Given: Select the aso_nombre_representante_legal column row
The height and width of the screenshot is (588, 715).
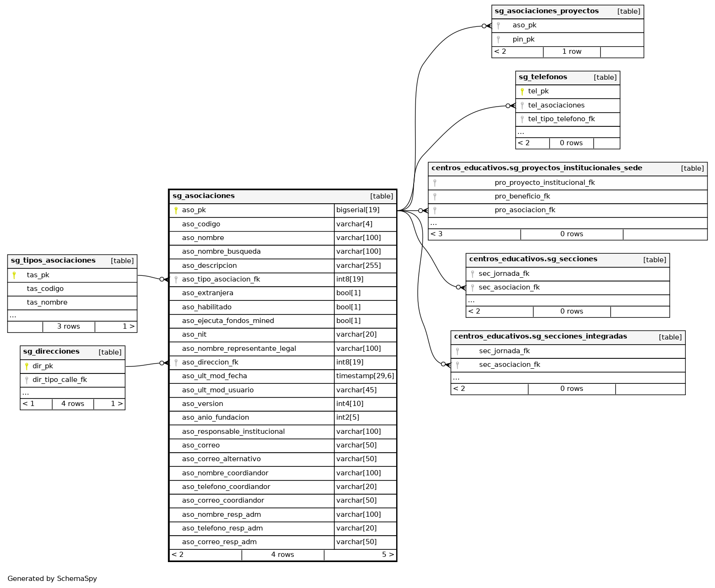Looking at the screenshot, I should tap(239, 349).
